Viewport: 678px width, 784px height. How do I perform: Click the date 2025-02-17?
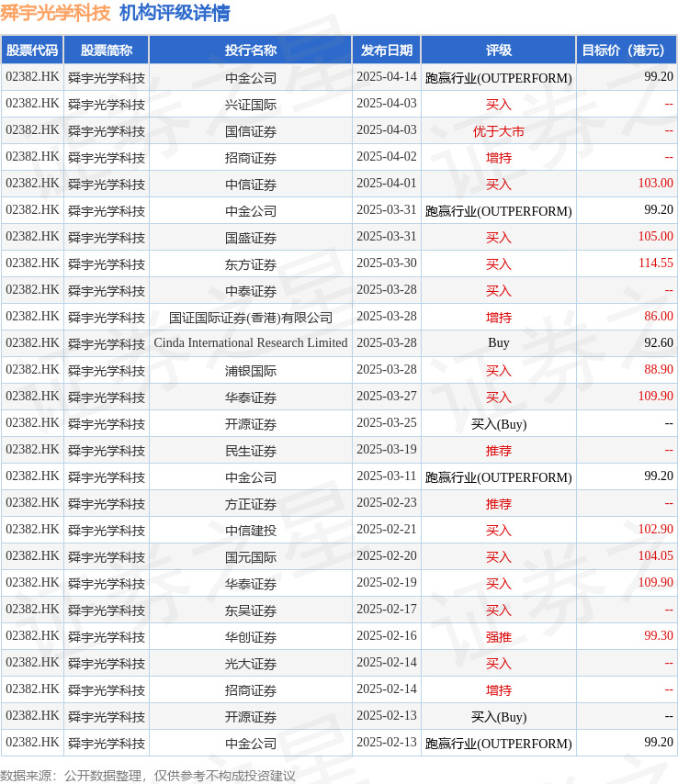(x=387, y=609)
